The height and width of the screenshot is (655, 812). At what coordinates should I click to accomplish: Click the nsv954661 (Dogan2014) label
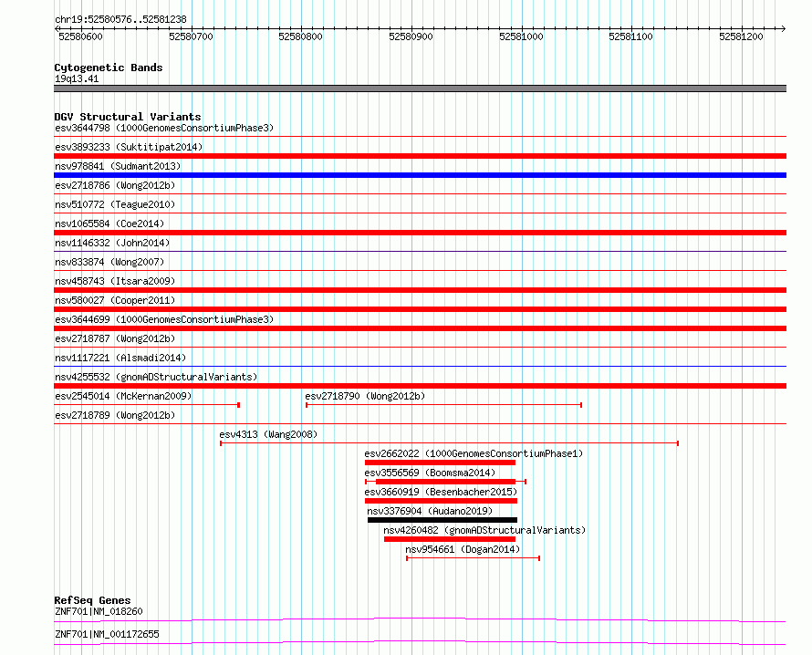(x=463, y=549)
